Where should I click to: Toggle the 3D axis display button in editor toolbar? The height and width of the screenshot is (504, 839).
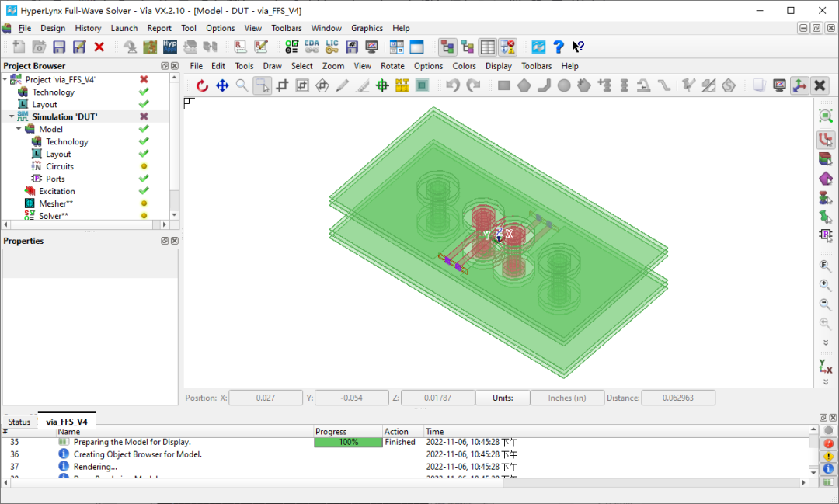coord(799,85)
